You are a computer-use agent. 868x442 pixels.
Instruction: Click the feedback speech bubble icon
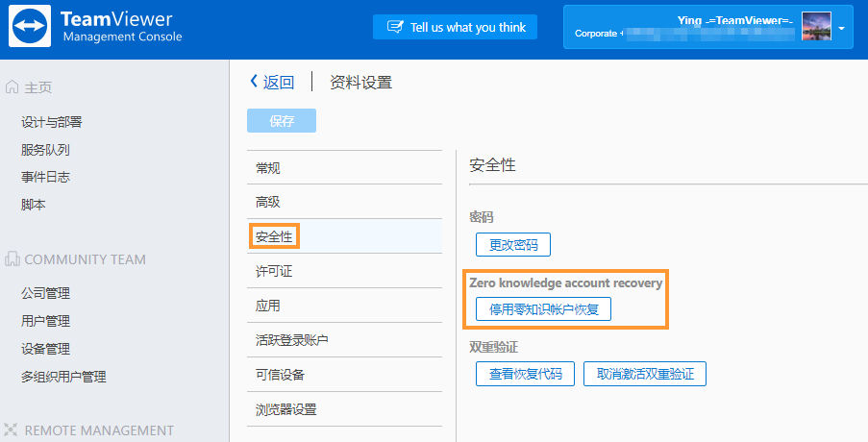[395, 27]
